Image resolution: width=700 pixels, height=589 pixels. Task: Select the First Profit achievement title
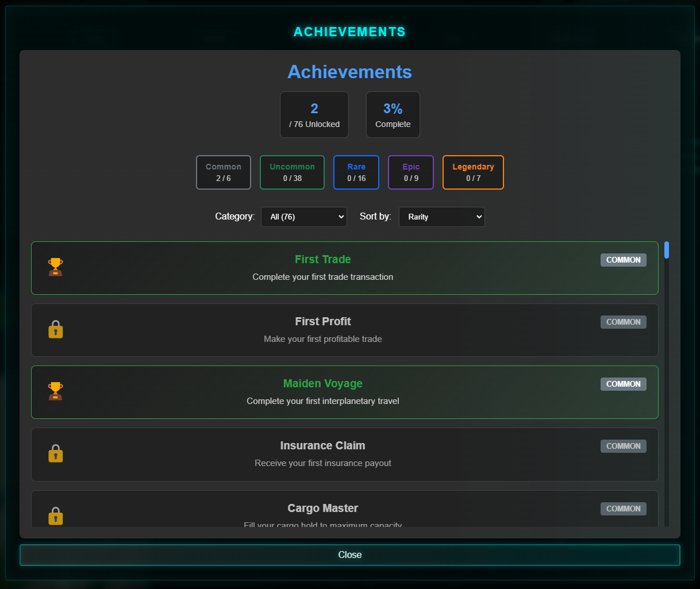(x=323, y=321)
